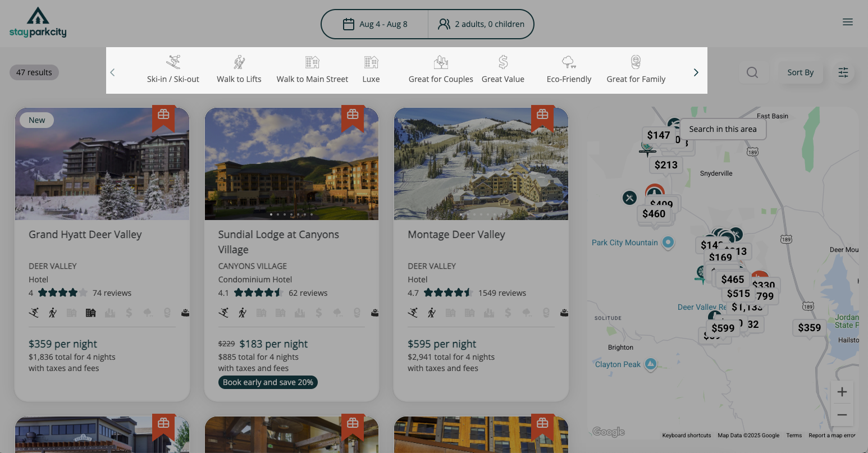Select the Eco-Friendly filter

click(x=569, y=70)
